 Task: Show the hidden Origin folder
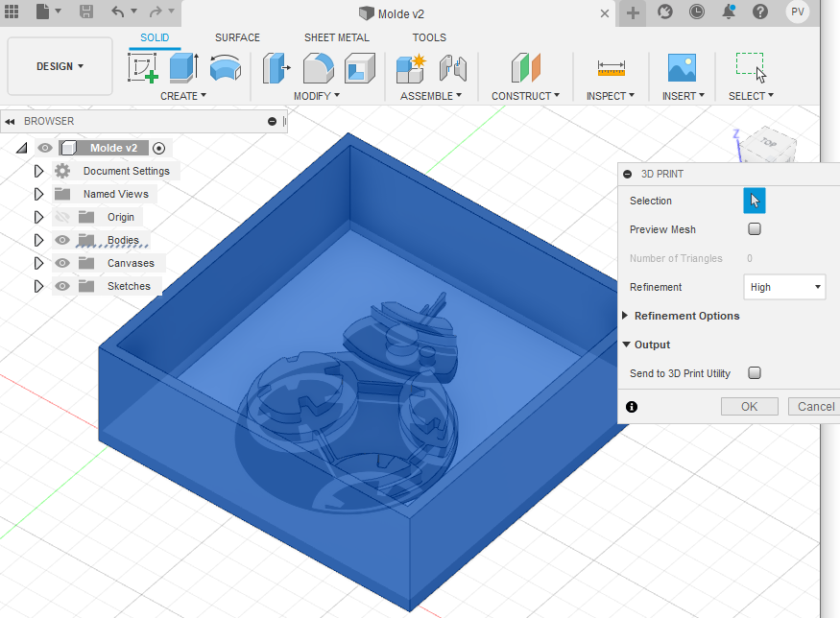click(x=62, y=217)
